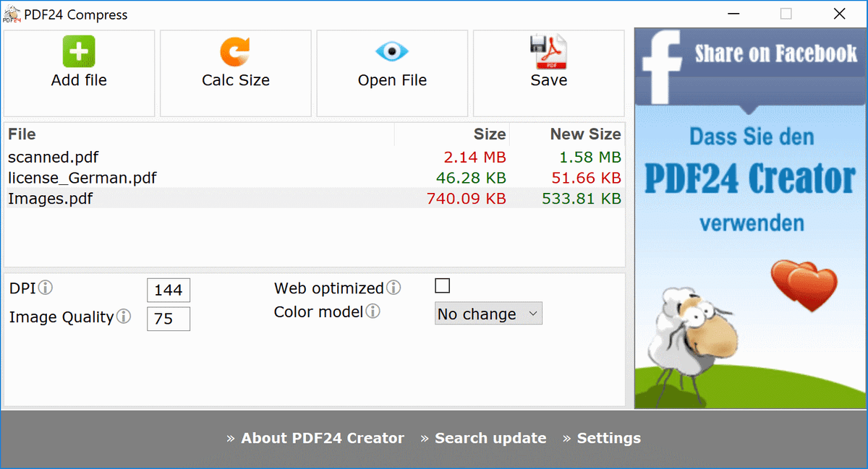Click the Color model info icon
This screenshot has width=868, height=469.
(373, 311)
